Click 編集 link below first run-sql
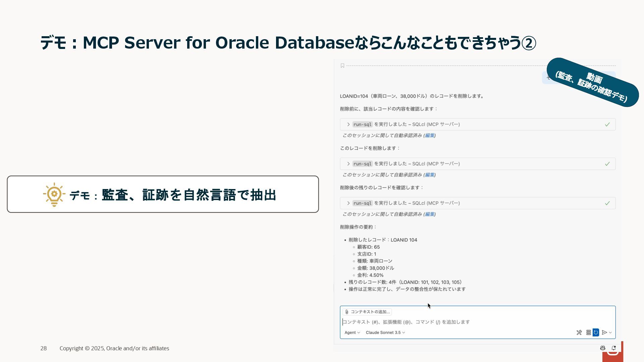The height and width of the screenshot is (362, 644). coord(429,135)
